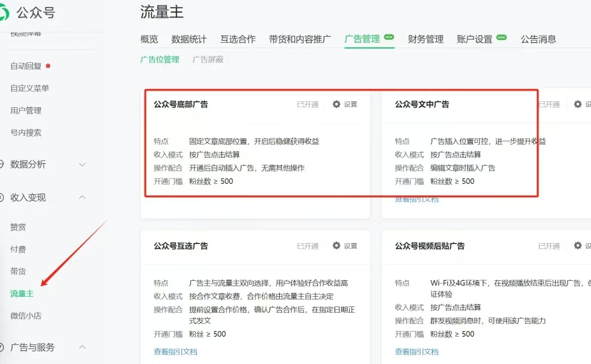Switch to the 财务管理 tab
This screenshot has height=364, width=591.
pos(425,39)
